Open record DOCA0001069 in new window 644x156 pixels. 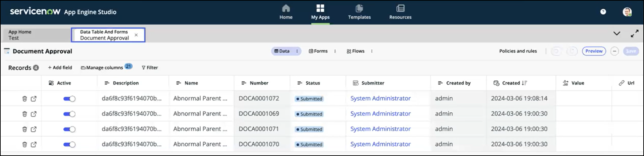tap(34, 114)
